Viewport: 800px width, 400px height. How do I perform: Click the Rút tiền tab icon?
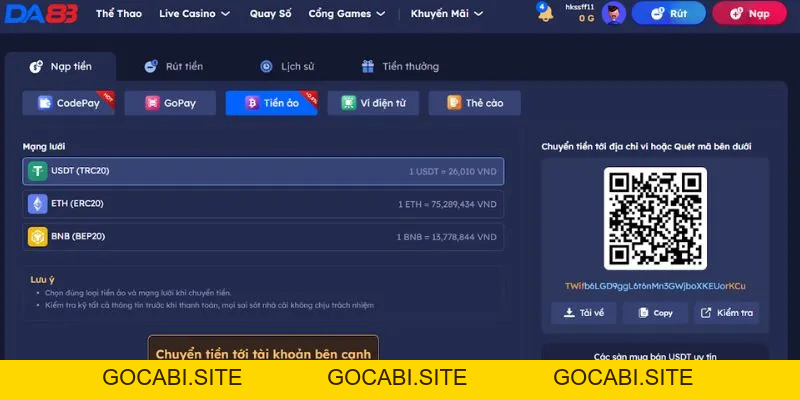point(151,66)
